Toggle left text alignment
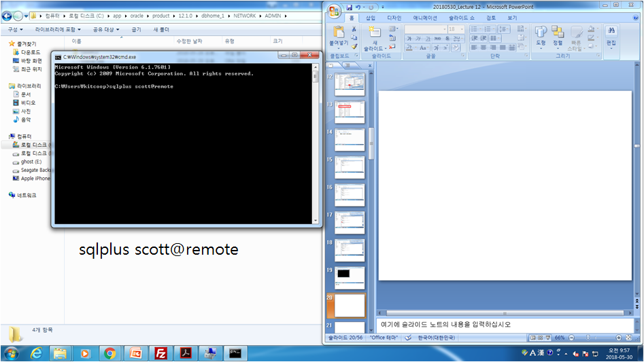644x362 pixels. (x=474, y=48)
